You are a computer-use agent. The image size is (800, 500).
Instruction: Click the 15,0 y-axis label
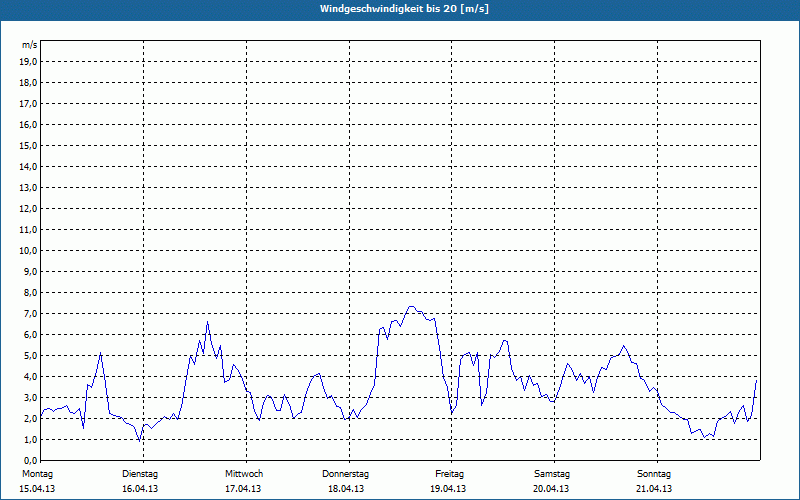tap(28, 145)
